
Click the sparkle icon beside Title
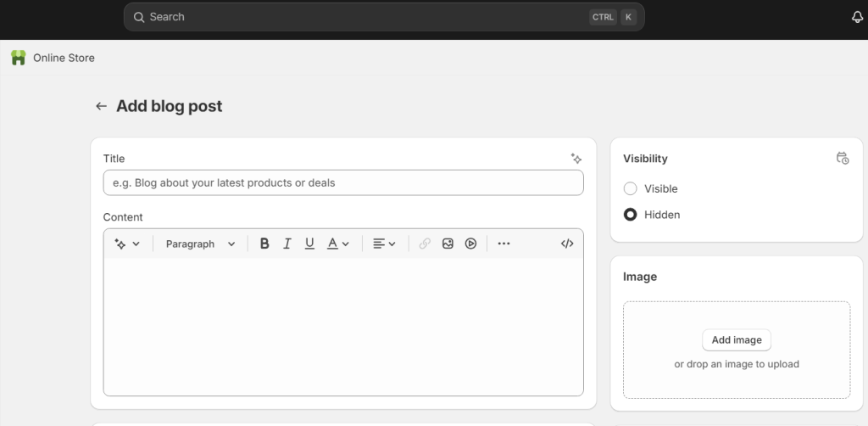tap(576, 159)
